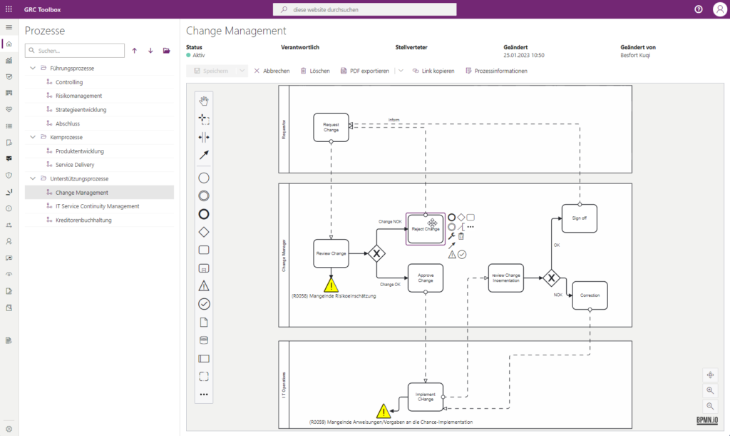Zoom in on the diagram
Image resolution: width=730 pixels, height=436 pixels.
coord(710,390)
